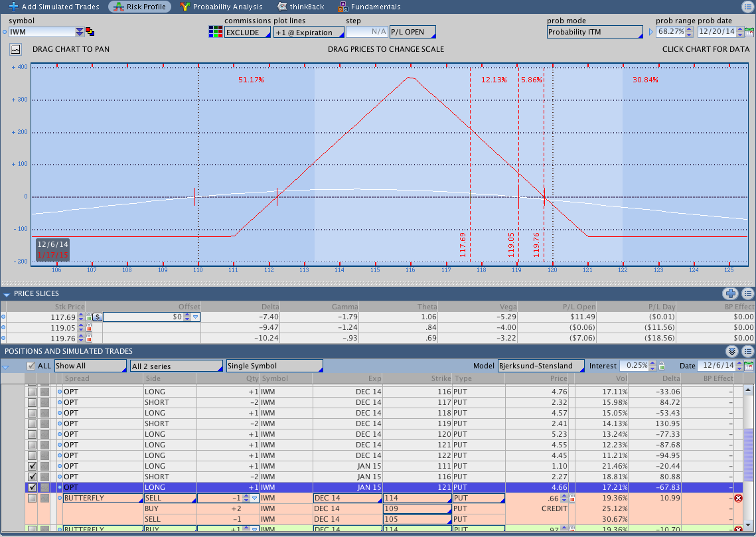Switch to the Risk Profile tab

[x=140, y=7]
